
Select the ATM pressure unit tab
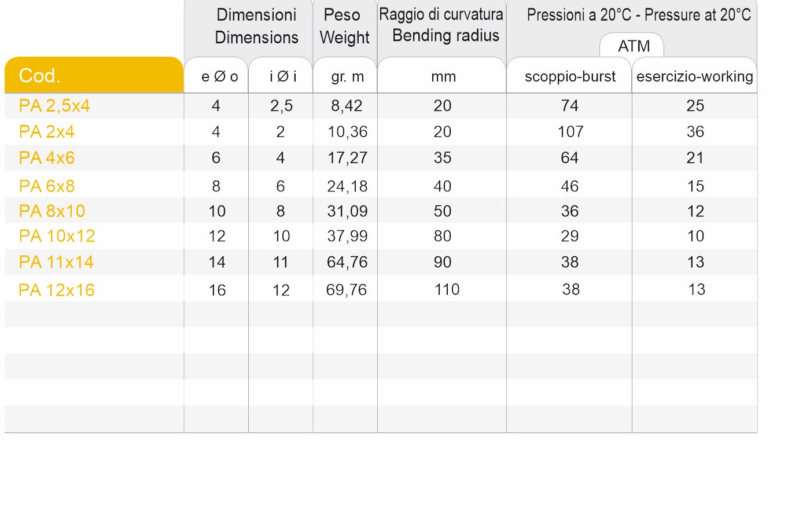pyautogui.click(x=634, y=46)
